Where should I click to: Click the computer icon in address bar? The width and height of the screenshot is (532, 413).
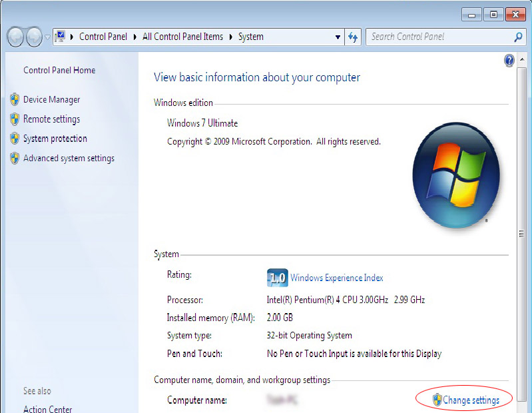(60, 37)
